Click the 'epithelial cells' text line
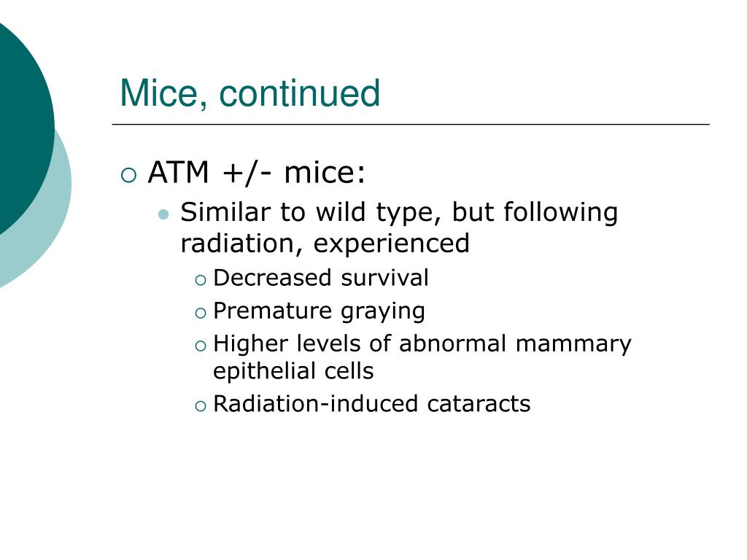 (293, 371)
